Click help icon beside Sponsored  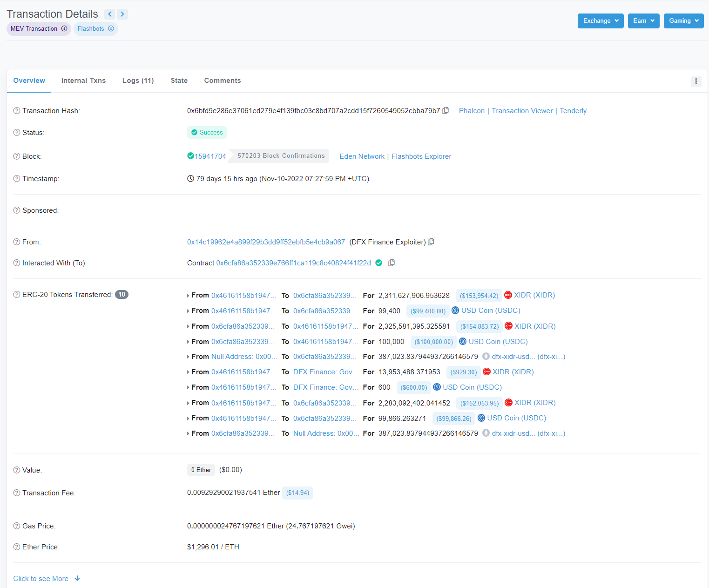pos(17,210)
